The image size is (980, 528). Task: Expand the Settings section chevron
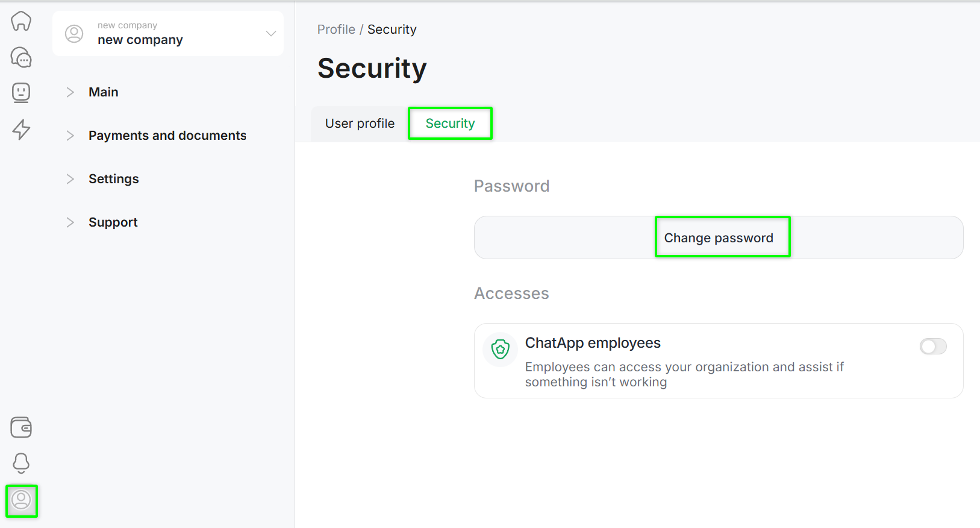pyautogui.click(x=70, y=179)
